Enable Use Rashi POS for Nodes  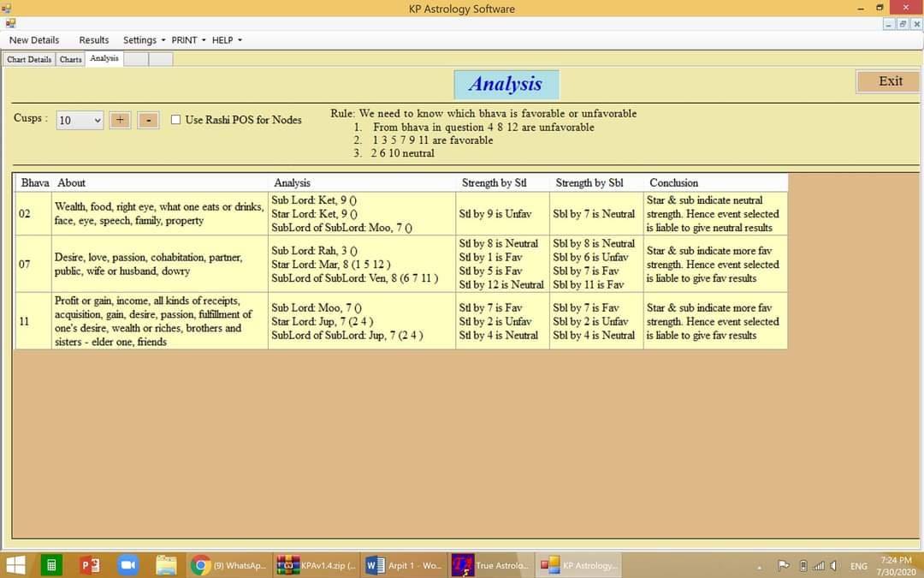[175, 120]
